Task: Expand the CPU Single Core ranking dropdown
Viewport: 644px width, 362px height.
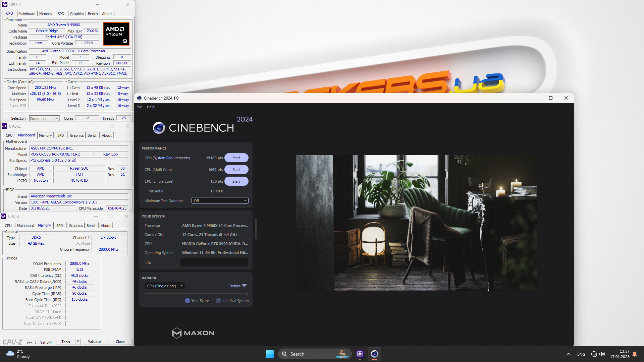Action: click(164, 286)
